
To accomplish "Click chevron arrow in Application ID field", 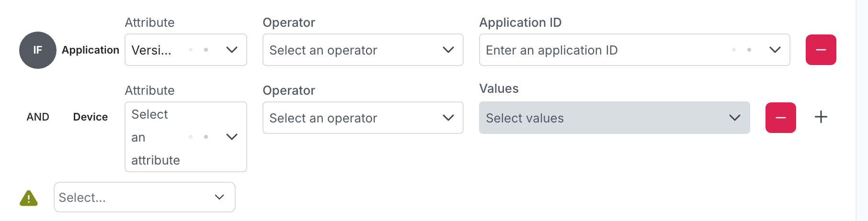I will tap(775, 50).
